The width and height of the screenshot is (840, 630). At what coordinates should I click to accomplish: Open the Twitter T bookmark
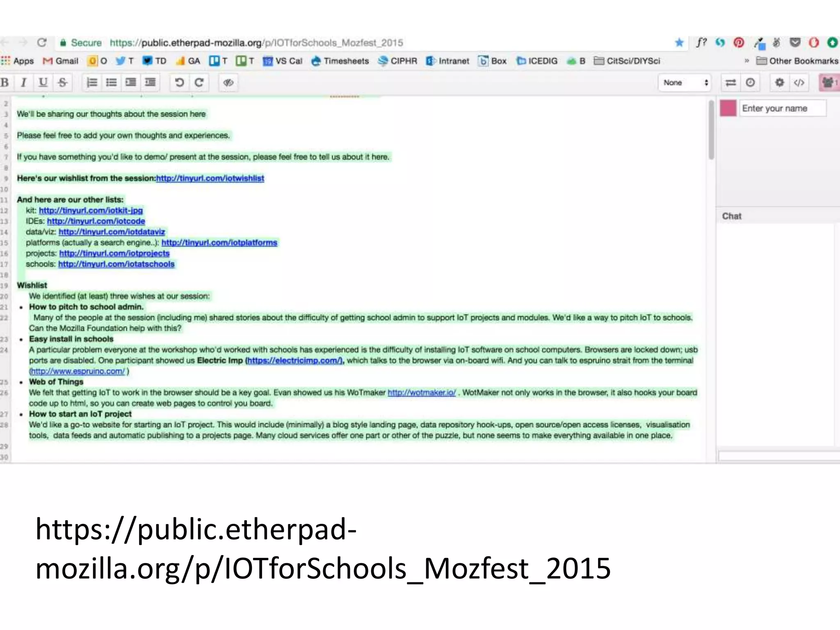(124, 61)
